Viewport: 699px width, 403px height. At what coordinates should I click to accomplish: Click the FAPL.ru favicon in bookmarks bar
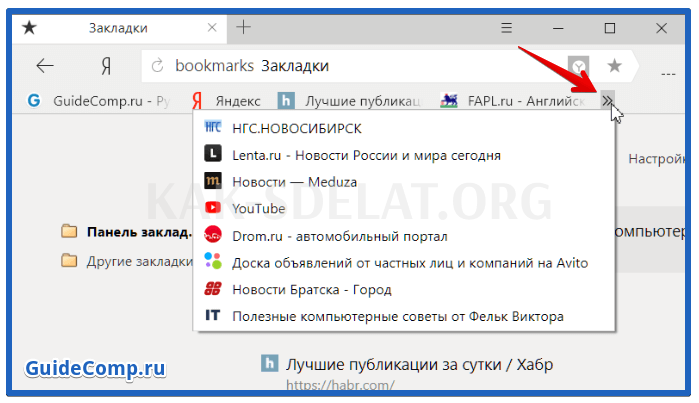coord(449,101)
